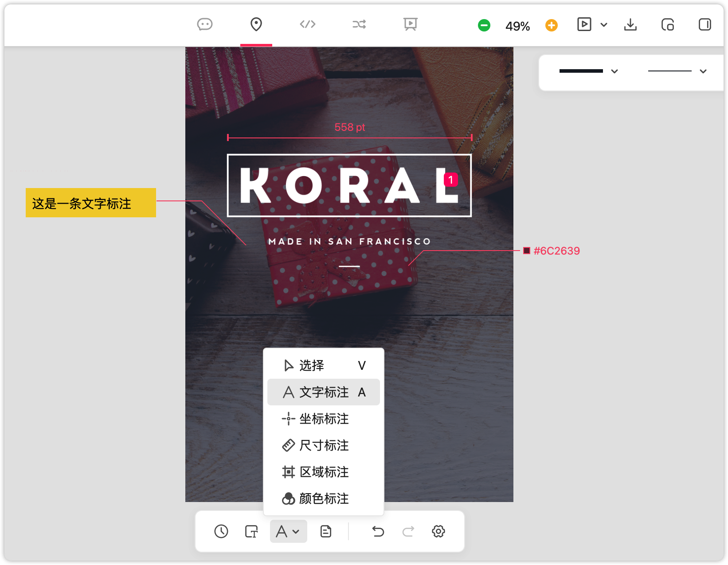Open the presentation screen icon
Viewport: 728px width, 565px height.
coord(411,24)
